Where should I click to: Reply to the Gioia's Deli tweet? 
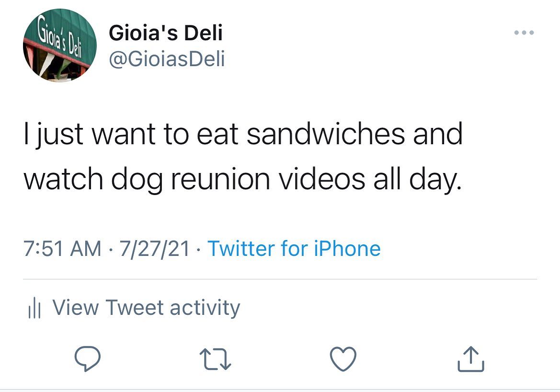88,359
